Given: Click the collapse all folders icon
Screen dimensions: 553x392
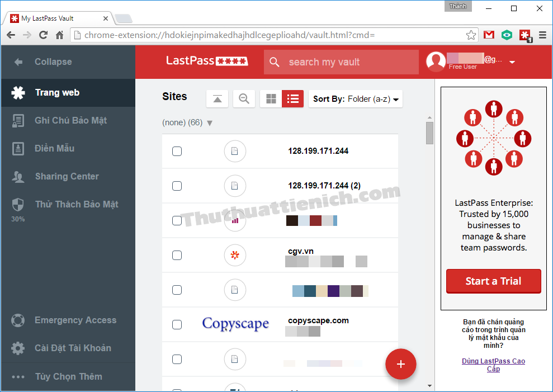Looking at the screenshot, I should [x=218, y=99].
